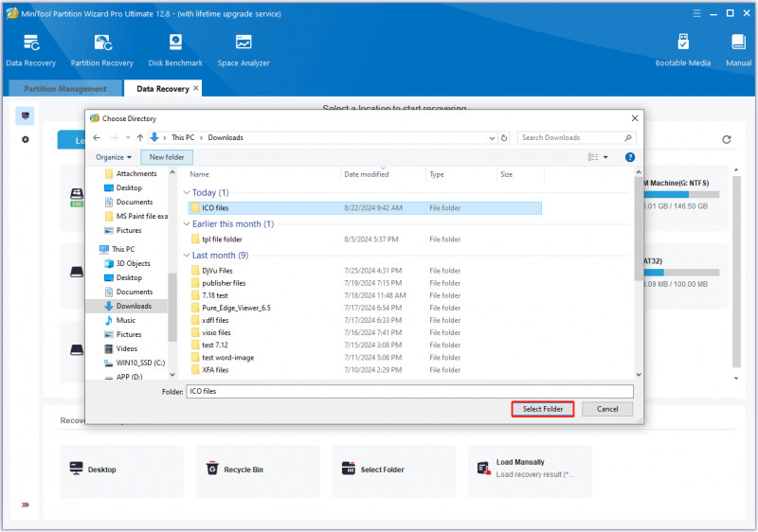Open the Data Recovery tool icon
The height and width of the screenshot is (532, 758).
pyautogui.click(x=31, y=50)
